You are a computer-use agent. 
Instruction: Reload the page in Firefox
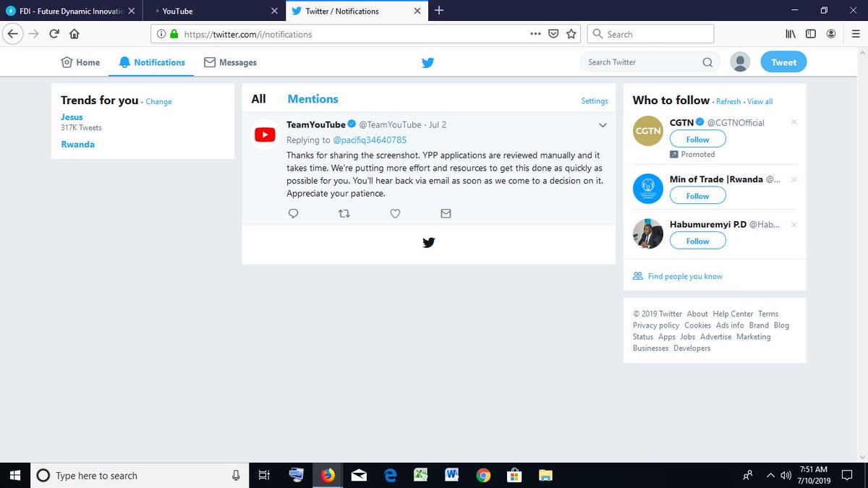click(x=54, y=34)
